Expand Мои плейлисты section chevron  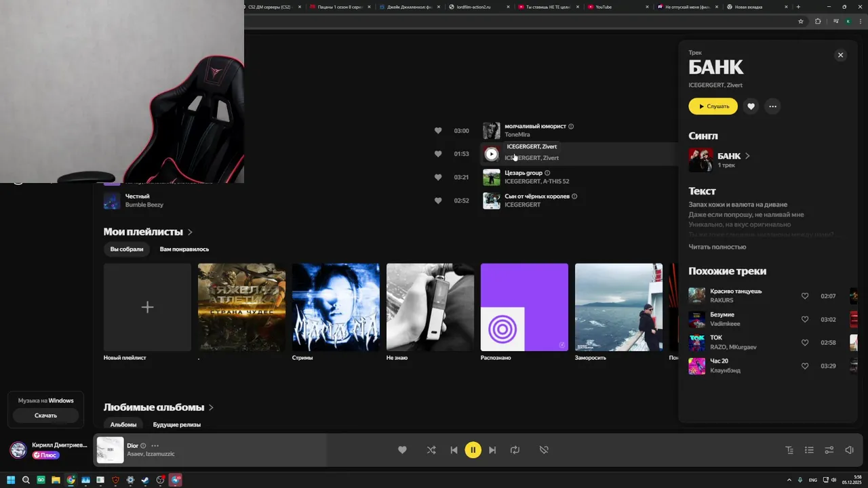(190, 232)
